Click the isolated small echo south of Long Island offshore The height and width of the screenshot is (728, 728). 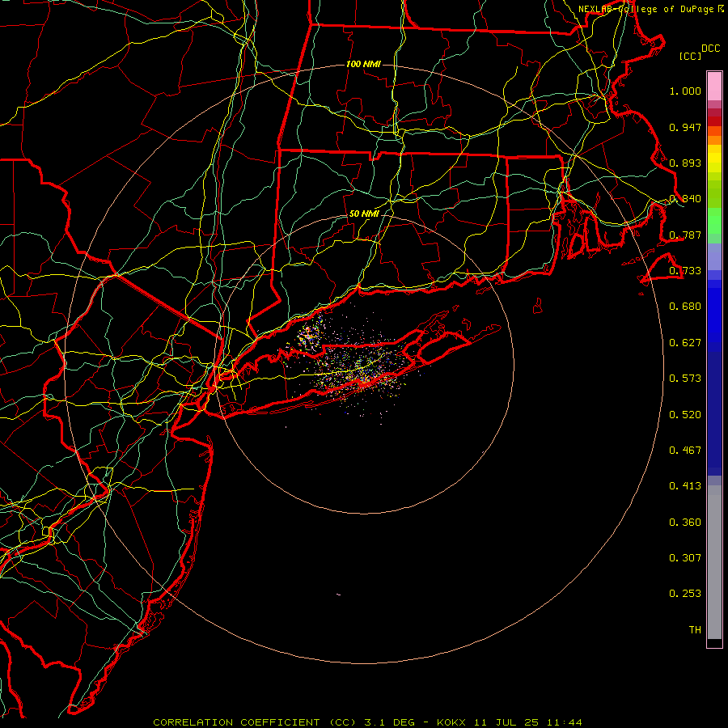click(338, 595)
